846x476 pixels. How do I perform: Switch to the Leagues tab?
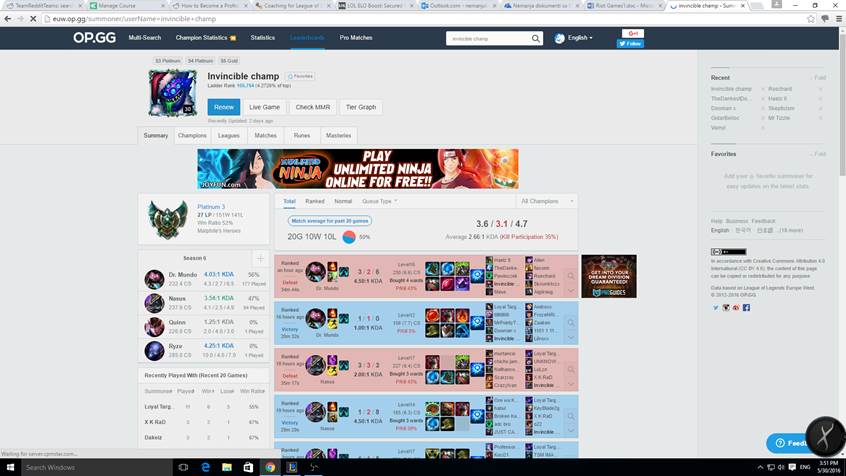point(228,135)
